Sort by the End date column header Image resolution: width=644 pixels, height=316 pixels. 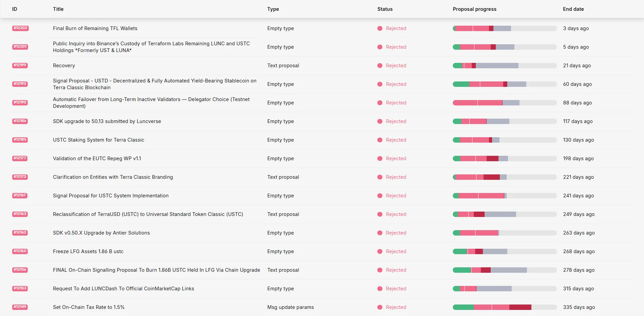click(573, 9)
